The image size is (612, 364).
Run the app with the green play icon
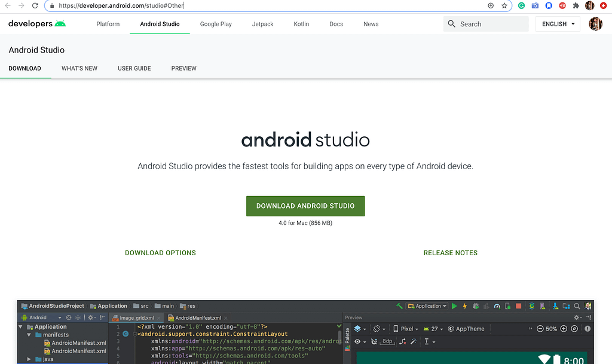coord(454,306)
